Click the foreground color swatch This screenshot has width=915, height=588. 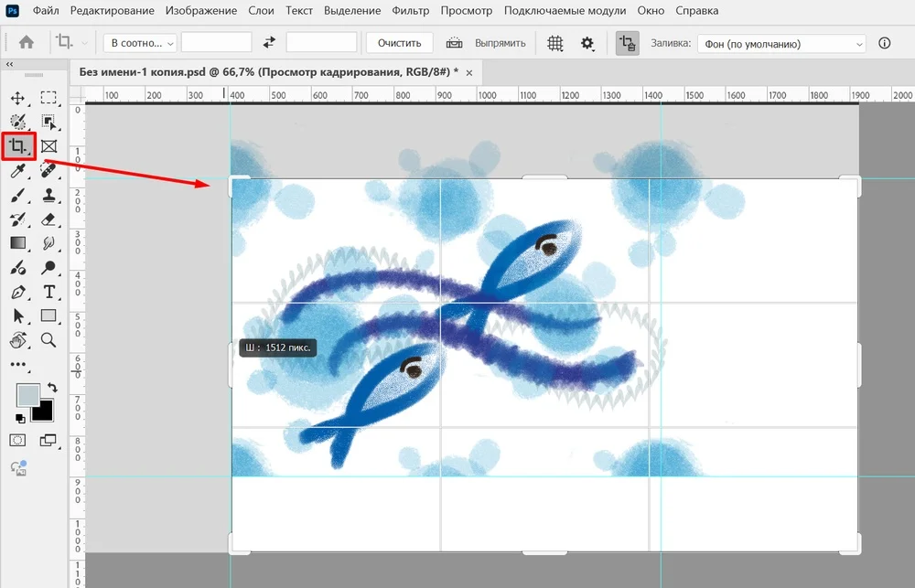click(x=27, y=395)
